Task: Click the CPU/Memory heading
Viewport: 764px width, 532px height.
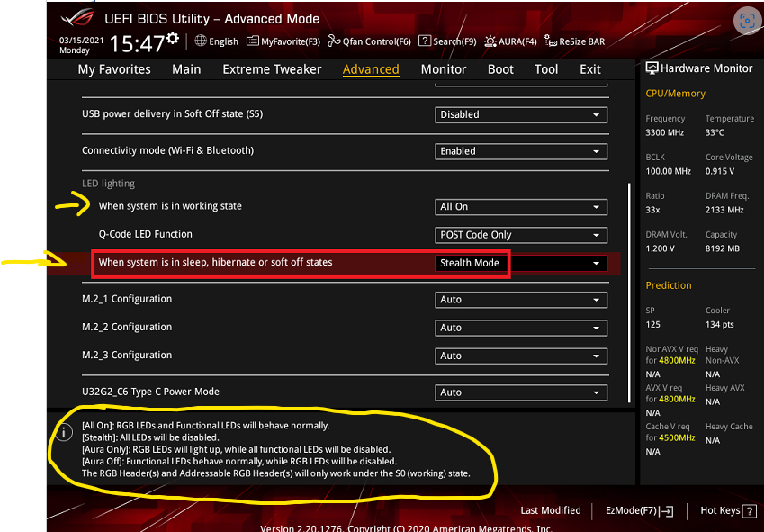Action: 675,94
